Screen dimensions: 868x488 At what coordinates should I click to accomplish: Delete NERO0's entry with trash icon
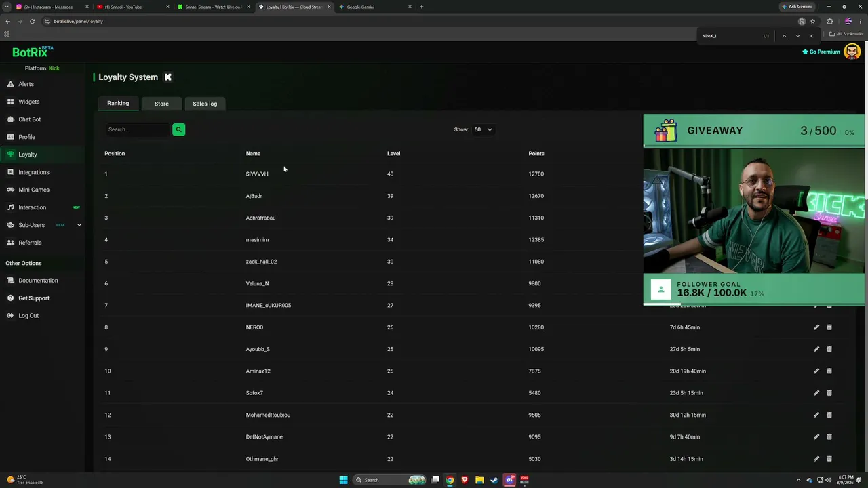click(x=829, y=327)
